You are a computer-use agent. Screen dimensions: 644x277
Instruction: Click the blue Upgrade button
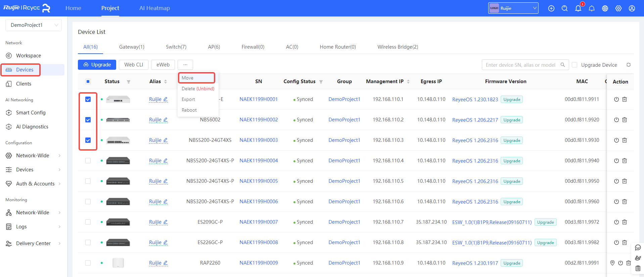pos(97,65)
